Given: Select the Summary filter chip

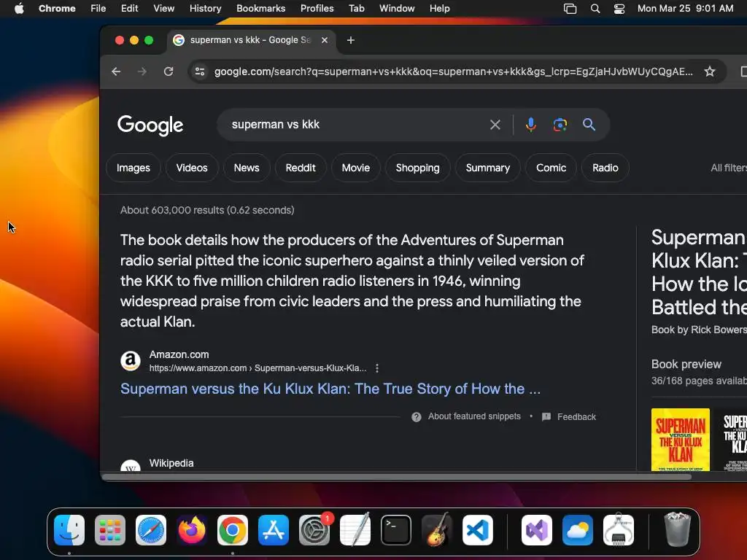Looking at the screenshot, I should (x=488, y=168).
